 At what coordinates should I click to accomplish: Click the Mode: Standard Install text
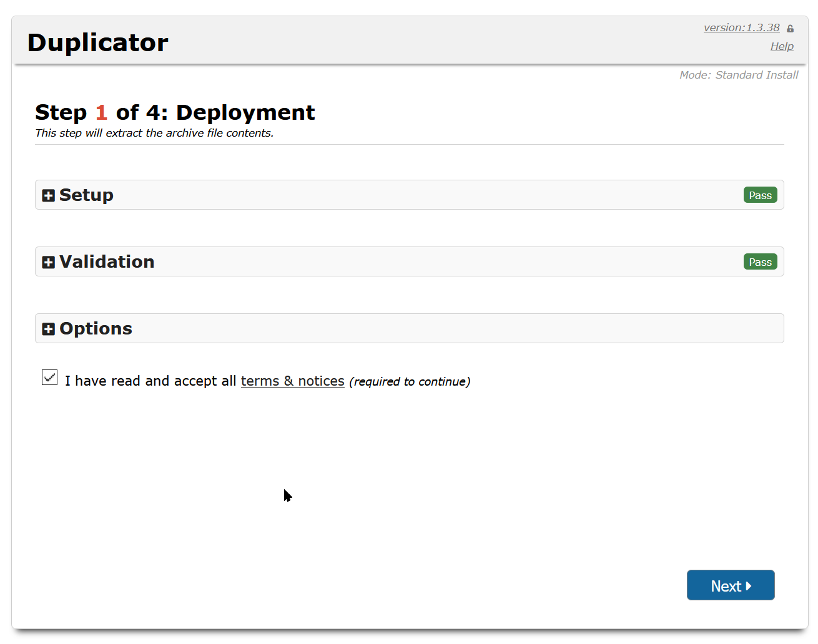tap(739, 75)
